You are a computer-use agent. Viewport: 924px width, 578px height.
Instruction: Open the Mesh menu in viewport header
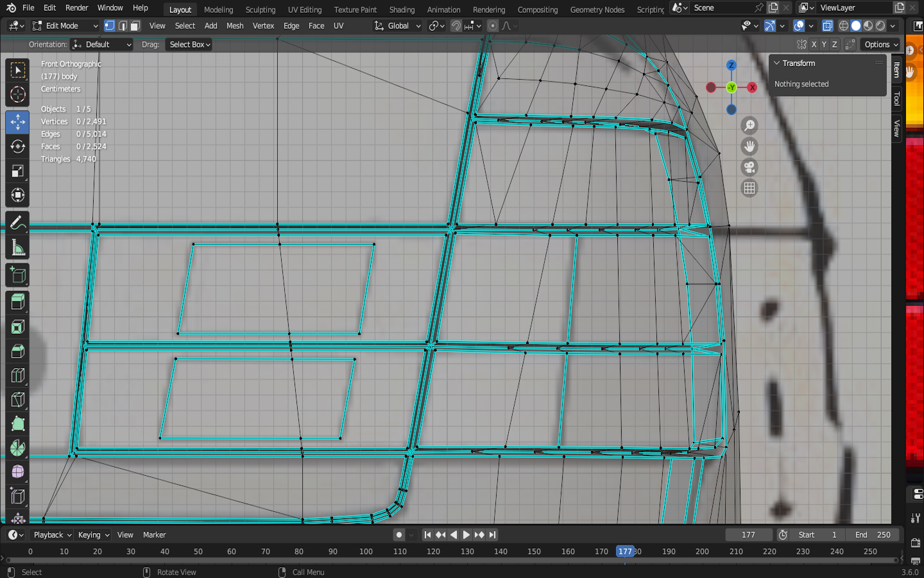point(235,26)
